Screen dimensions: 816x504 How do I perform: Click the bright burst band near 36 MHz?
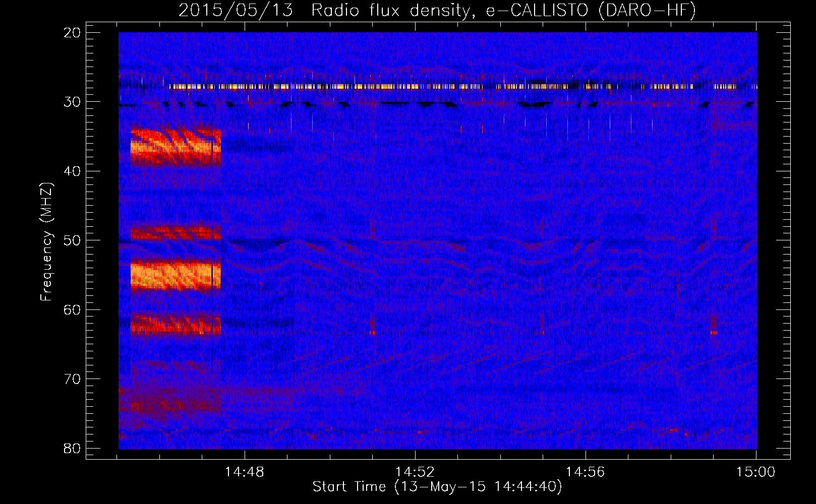pos(176,147)
